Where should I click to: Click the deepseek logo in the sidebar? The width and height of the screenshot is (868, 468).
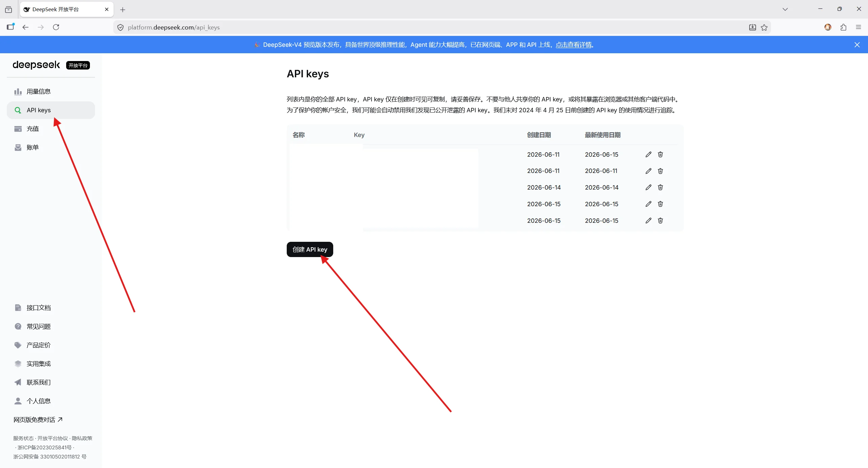tap(36, 65)
